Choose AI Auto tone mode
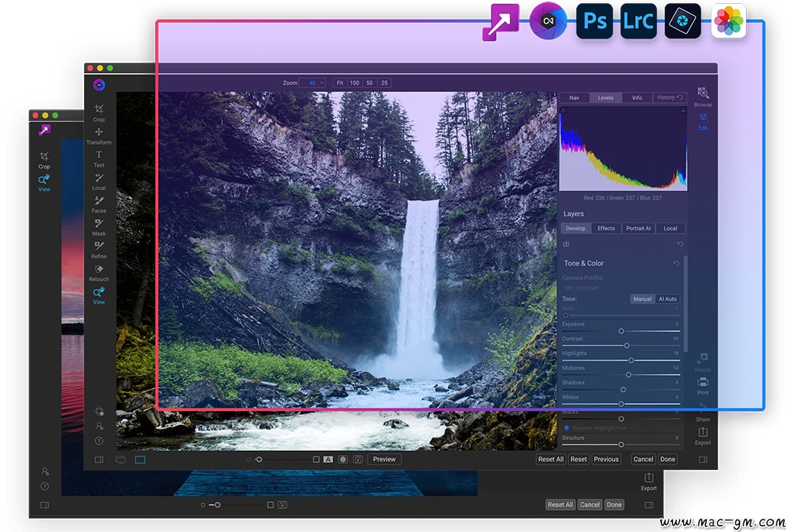This screenshot has width=786, height=532. click(x=667, y=299)
